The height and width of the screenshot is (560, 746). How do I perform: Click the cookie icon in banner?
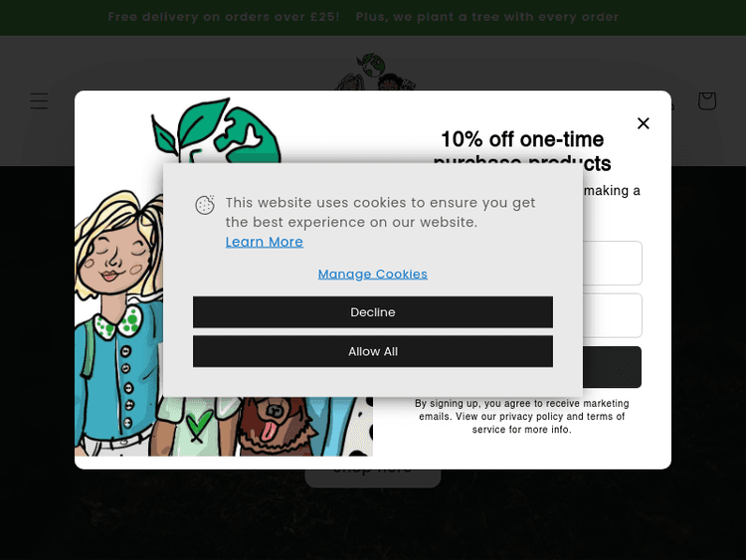click(205, 205)
